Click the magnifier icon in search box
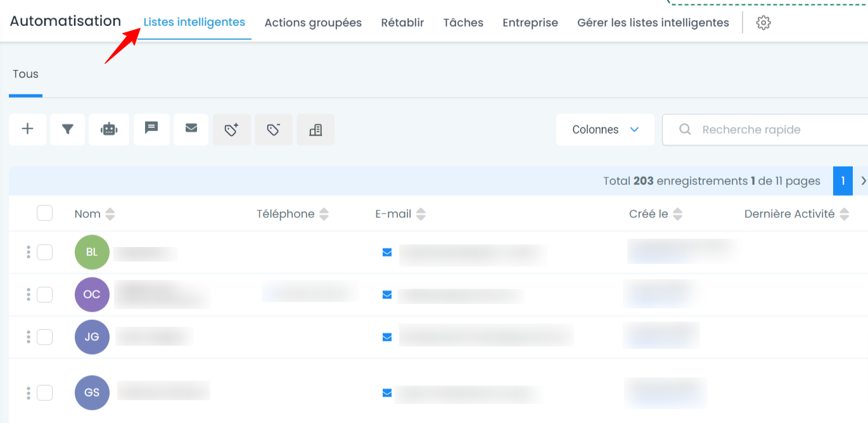868x423 pixels. pos(685,129)
